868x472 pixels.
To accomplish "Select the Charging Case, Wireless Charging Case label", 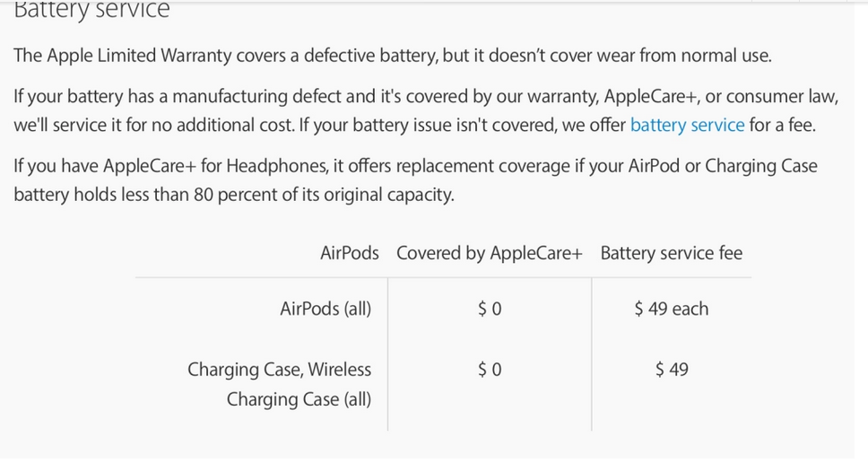I will tap(280, 384).
